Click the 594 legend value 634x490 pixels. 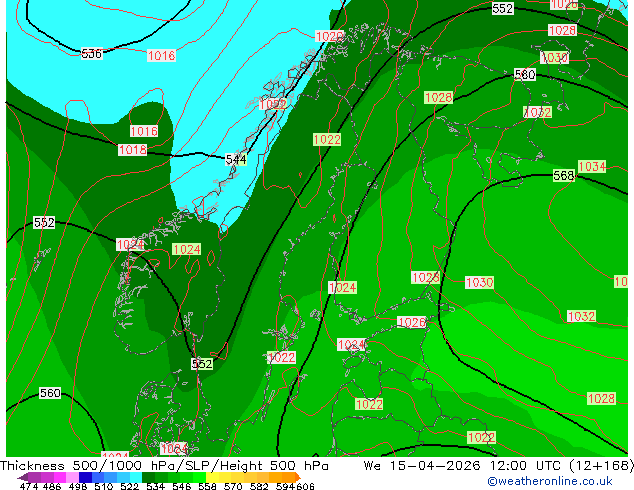[285, 486]
